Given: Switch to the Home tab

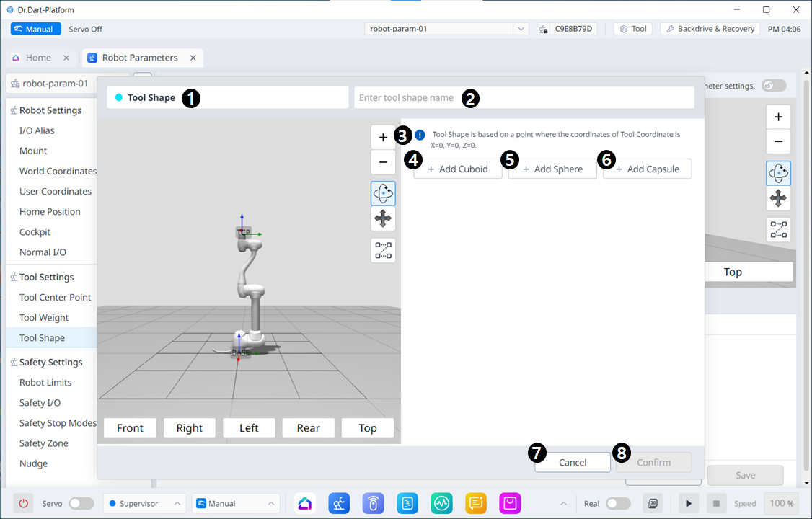Looking at the screenshot, I should [x=38, y=58].
